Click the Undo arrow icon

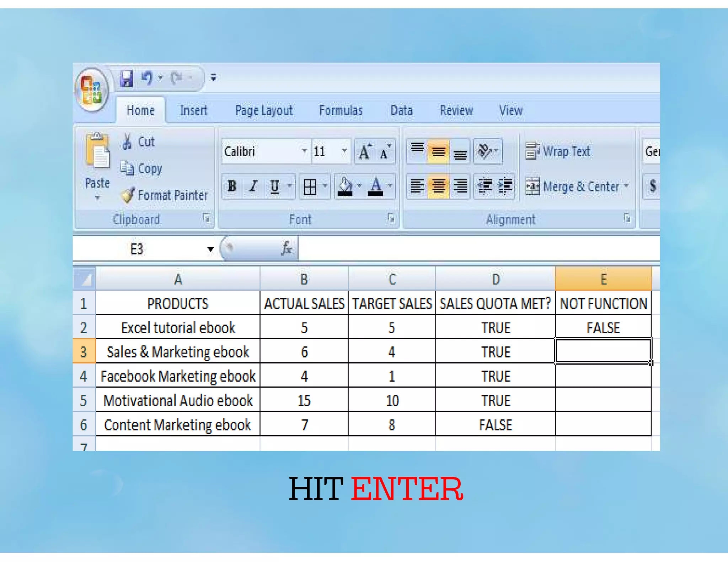[x=146, y=78]
